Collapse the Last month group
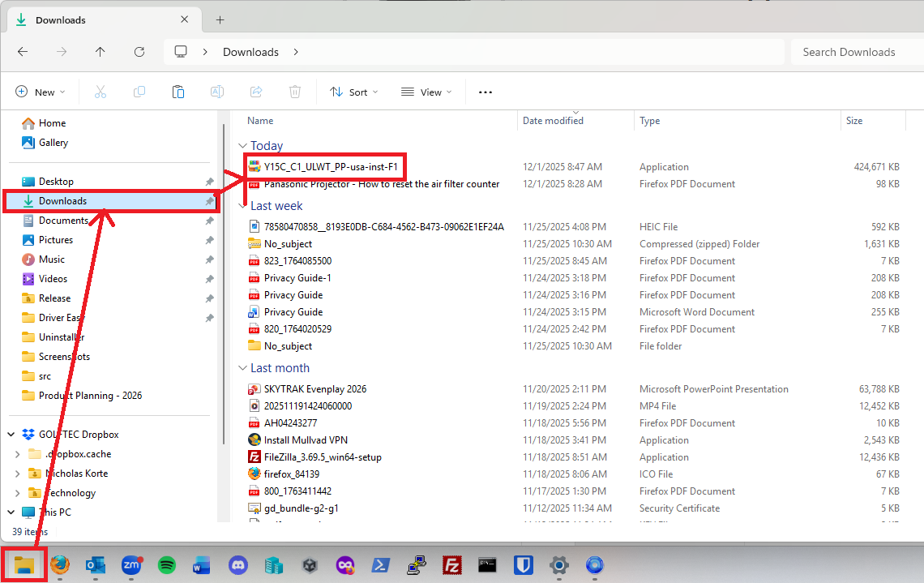924x583 pixels. click(243, 368)
